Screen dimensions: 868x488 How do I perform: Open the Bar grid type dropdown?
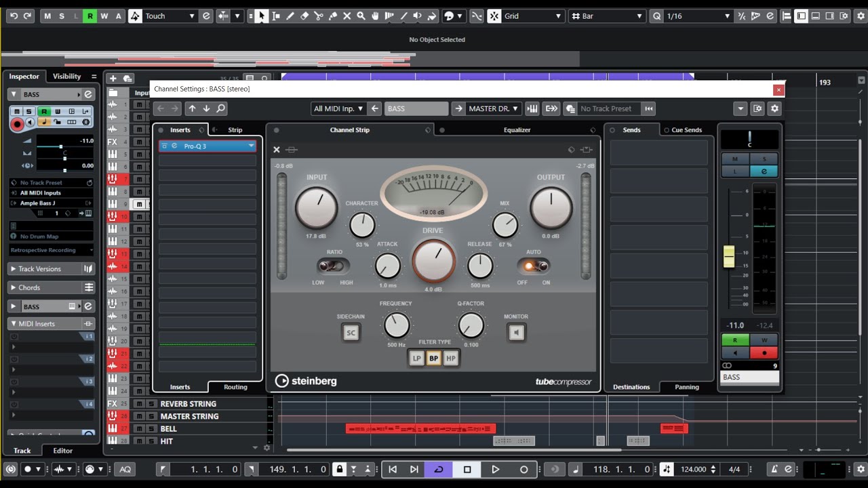click(x=608, y=16)
